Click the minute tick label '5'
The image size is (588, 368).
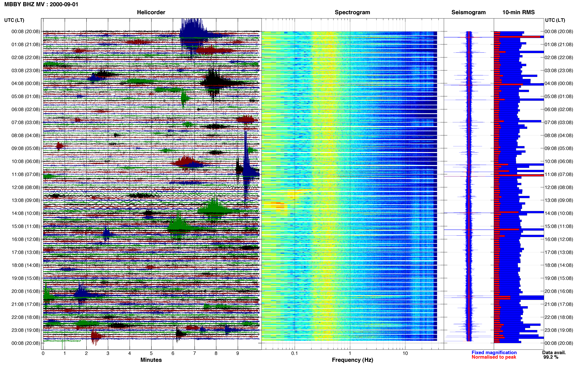point(151,353)
